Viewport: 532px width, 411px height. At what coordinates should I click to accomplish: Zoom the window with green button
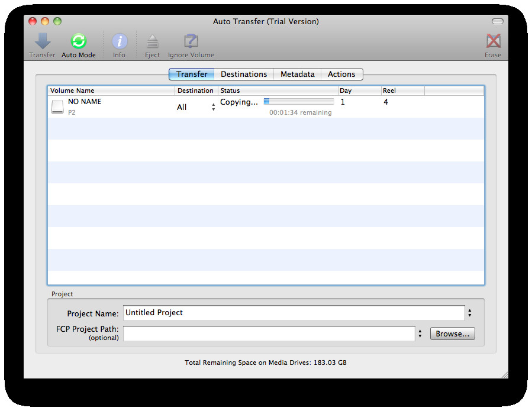click(57, 21)
